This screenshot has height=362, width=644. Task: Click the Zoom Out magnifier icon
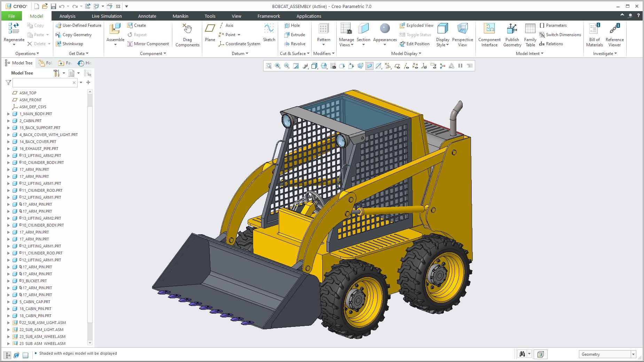pos(287,66)
